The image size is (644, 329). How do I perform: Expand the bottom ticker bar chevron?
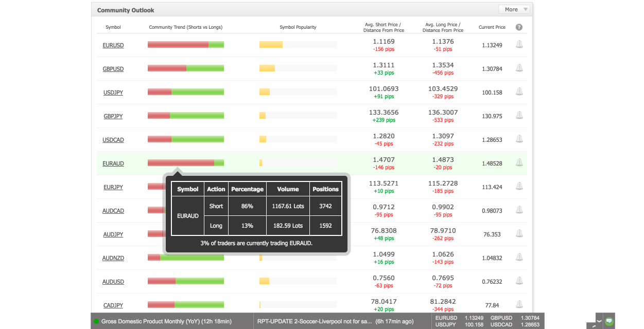tap(599, 321)
